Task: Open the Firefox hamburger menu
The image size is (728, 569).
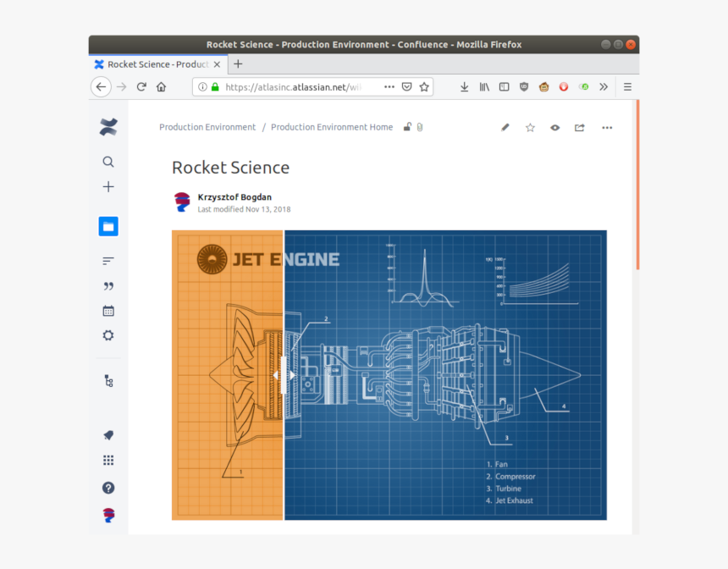Action: click(x=627, y=87)
